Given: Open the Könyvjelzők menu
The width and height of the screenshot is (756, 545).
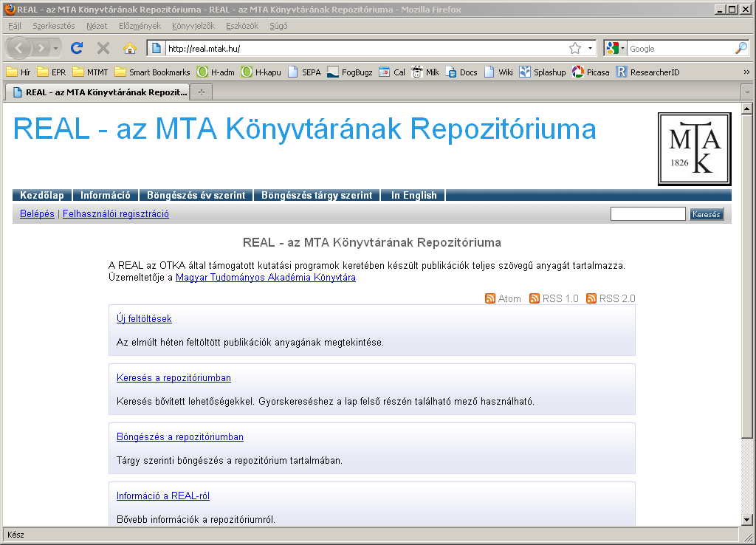Looking at the screenshot, I should pos(193,26).
